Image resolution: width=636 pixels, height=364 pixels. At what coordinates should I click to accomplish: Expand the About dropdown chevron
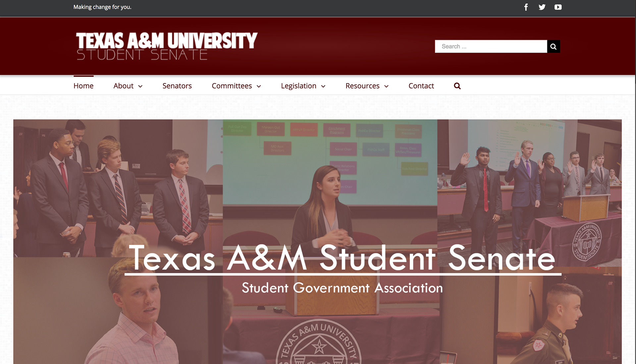(x=140, y=86)
